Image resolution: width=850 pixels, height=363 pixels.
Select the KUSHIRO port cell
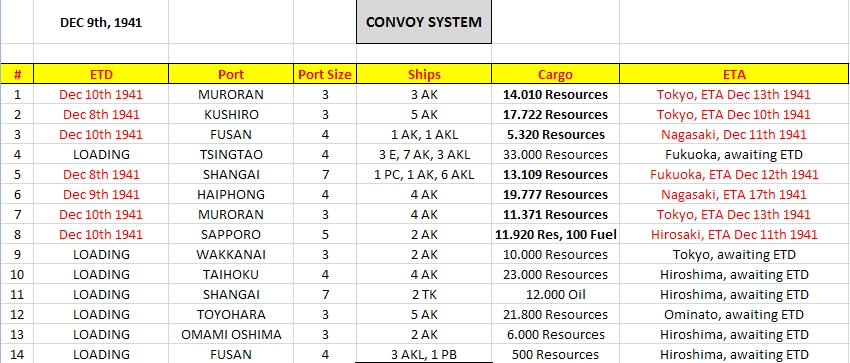coord(231,114)
